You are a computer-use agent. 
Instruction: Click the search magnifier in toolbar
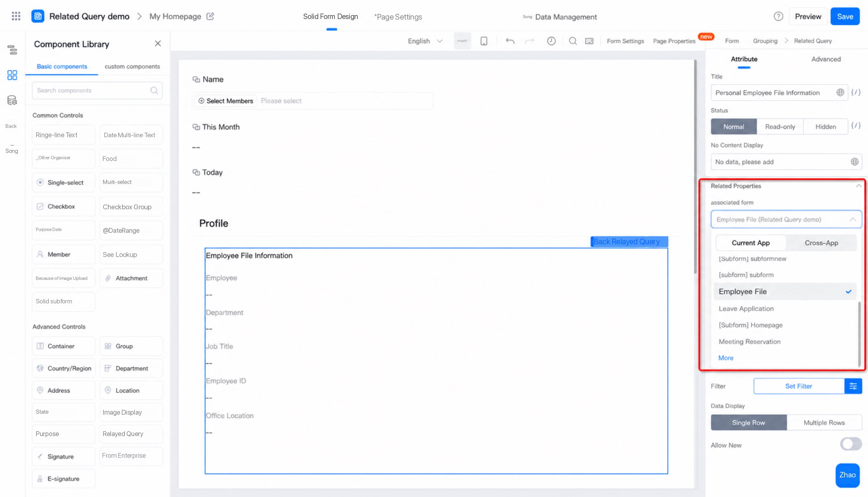coord(573,41)
